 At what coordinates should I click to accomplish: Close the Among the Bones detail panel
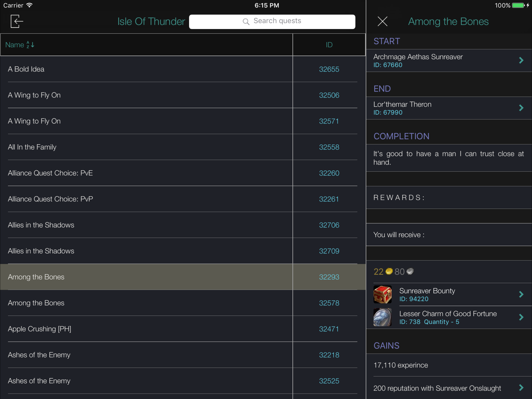382,21
